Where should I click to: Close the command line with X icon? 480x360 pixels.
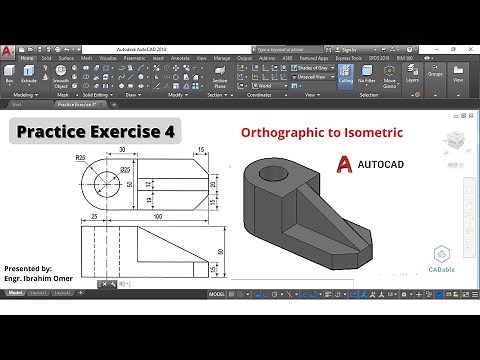pyautogui.click(x=104, y=284)
